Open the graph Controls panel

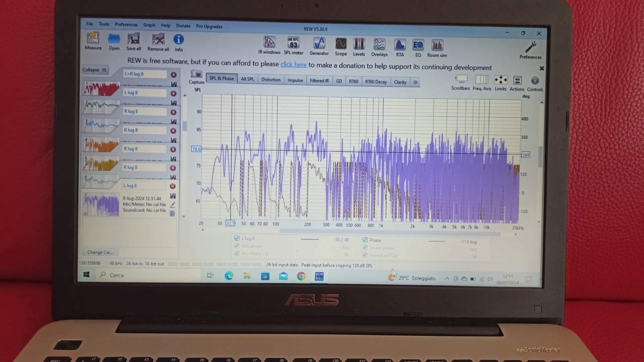(x=535, y=84)
